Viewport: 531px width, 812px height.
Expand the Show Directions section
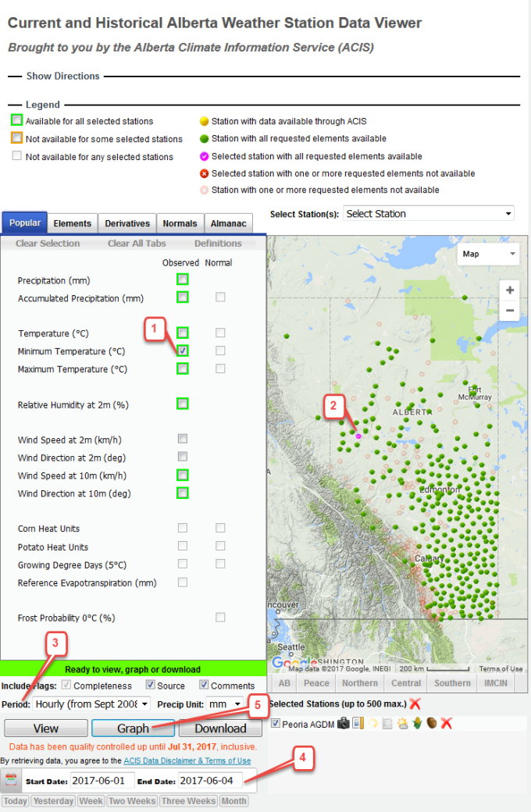coord(63,77)
